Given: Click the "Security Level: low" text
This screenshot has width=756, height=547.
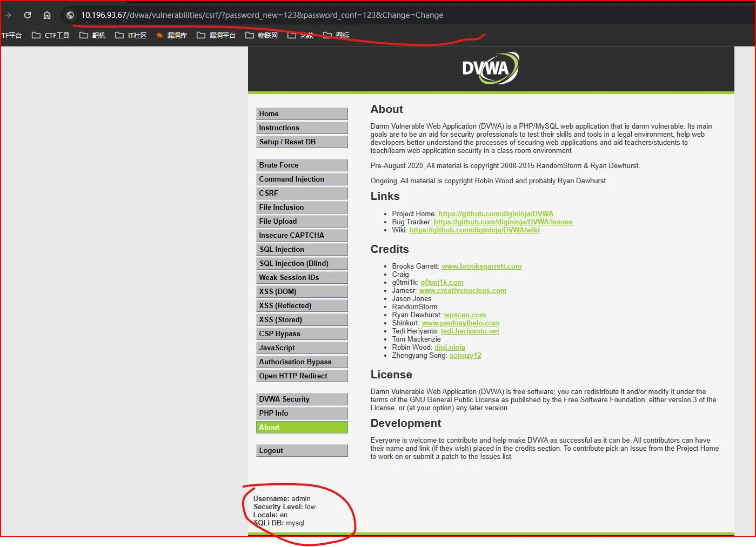Looking at the screenshot, I should point(284,507).
